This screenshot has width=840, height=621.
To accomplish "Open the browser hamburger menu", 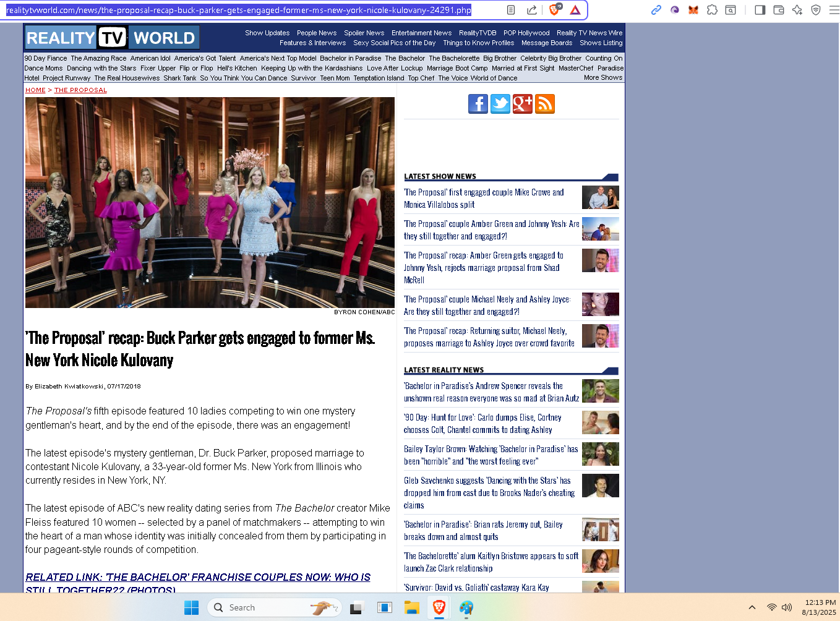I will 834,10.
